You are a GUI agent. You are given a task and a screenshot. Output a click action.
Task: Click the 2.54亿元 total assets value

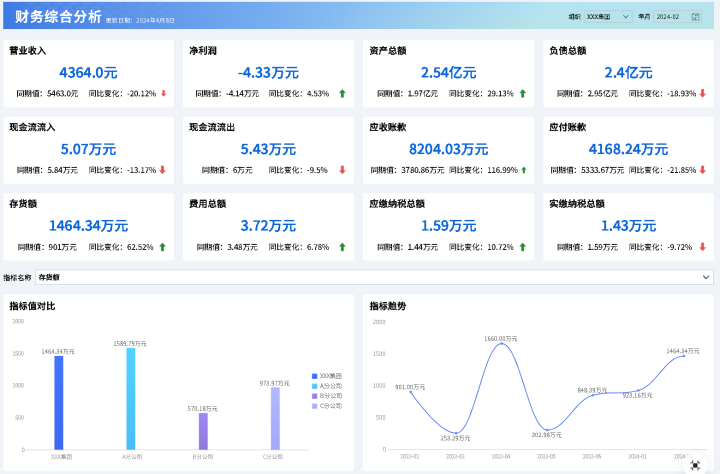448,72
